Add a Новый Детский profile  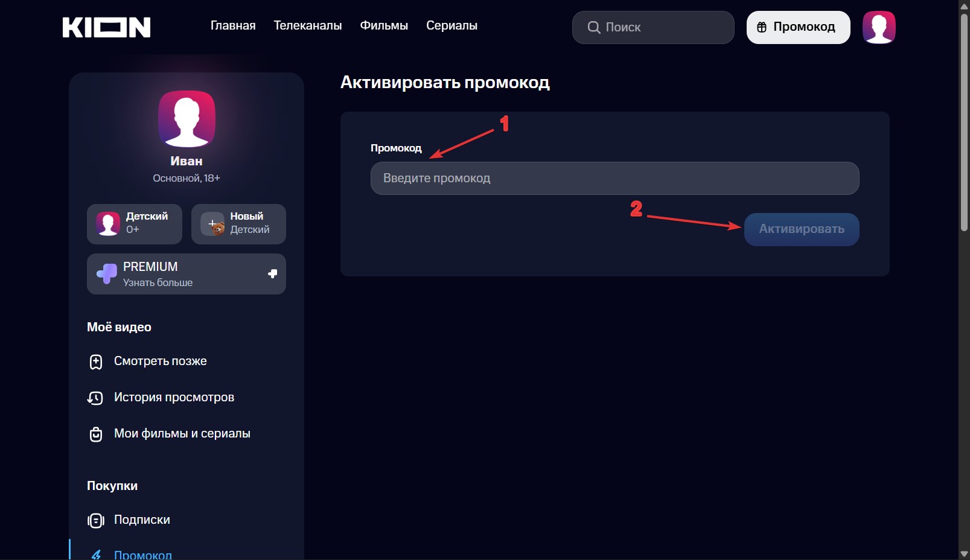[x=238, y=224]
